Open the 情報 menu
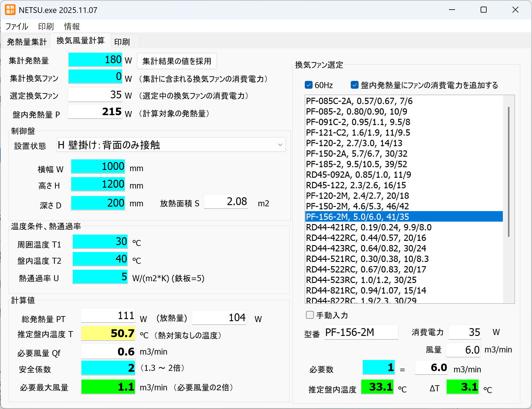Viewport: 532px width, 409px height. point(72,26)
